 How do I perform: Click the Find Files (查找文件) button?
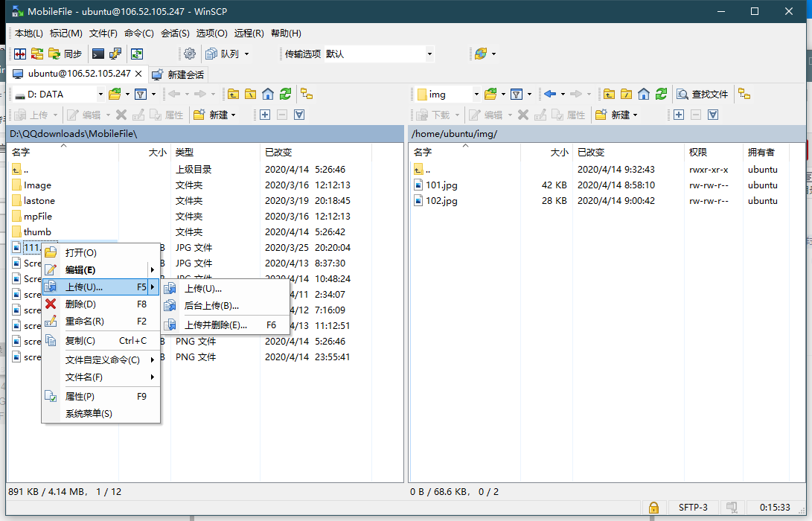(703, 95)
